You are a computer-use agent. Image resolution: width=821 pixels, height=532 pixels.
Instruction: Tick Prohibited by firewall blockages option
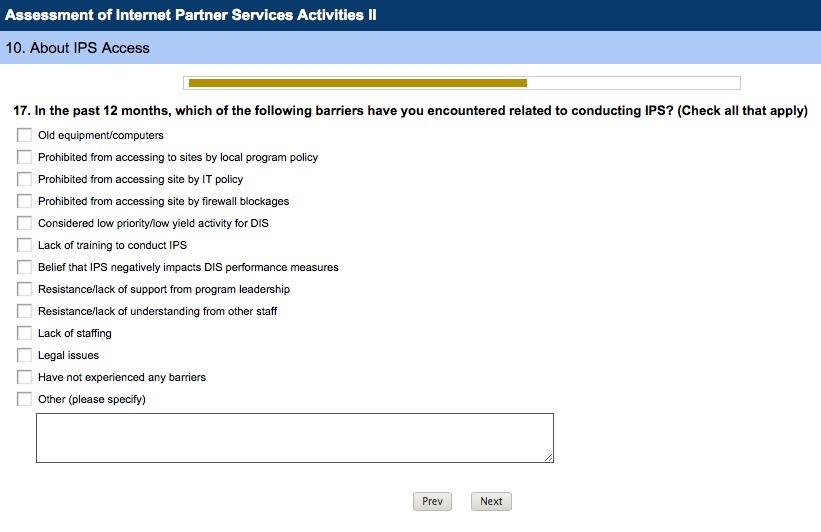(x=24, y=201)
